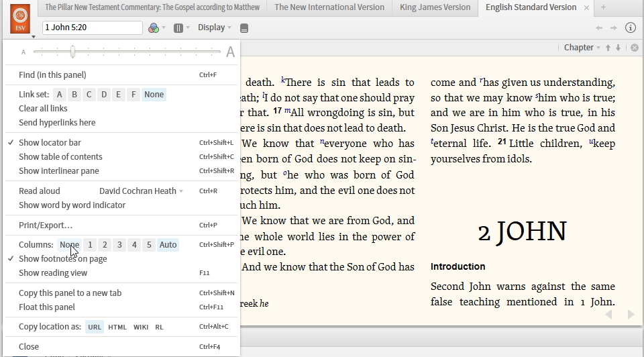The image size is (644, 357).
Task: Set columns to None
Action: [x=69, y=245]
